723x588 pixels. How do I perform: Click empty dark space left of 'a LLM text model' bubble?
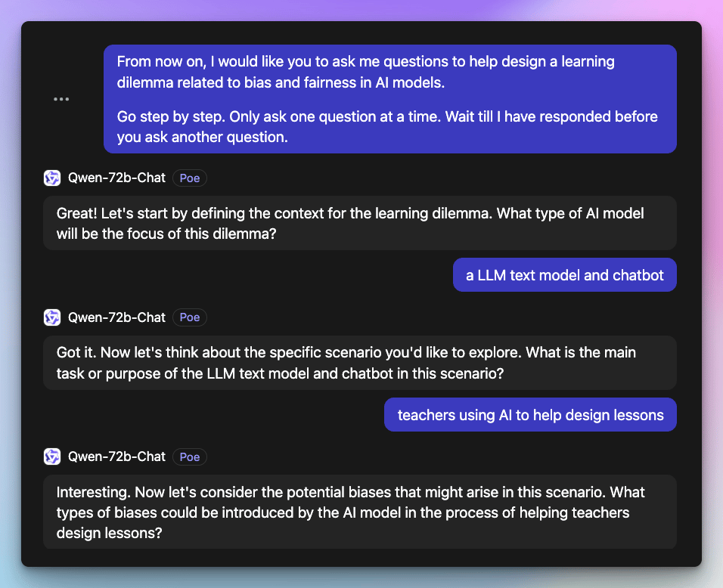242,275
